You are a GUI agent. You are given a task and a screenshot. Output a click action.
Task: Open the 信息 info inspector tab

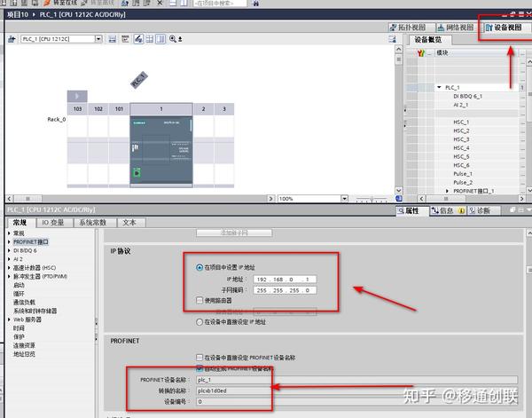(448, 211)
